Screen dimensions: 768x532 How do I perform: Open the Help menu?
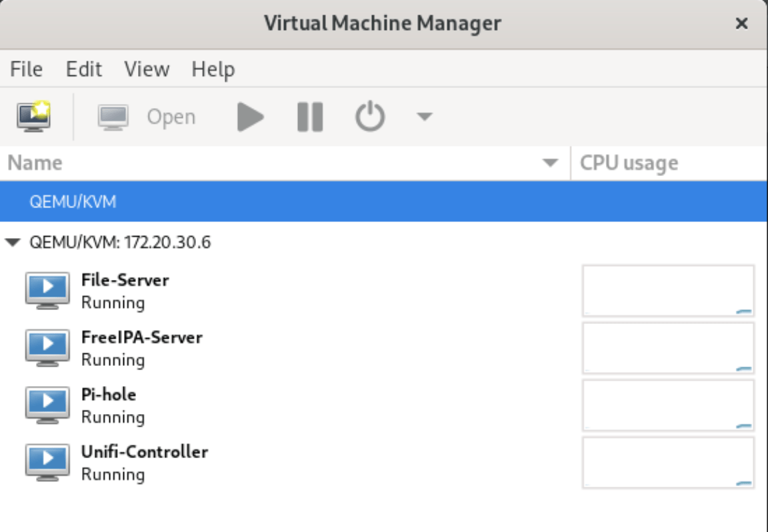pyautogui.click(x=213, y=69)
